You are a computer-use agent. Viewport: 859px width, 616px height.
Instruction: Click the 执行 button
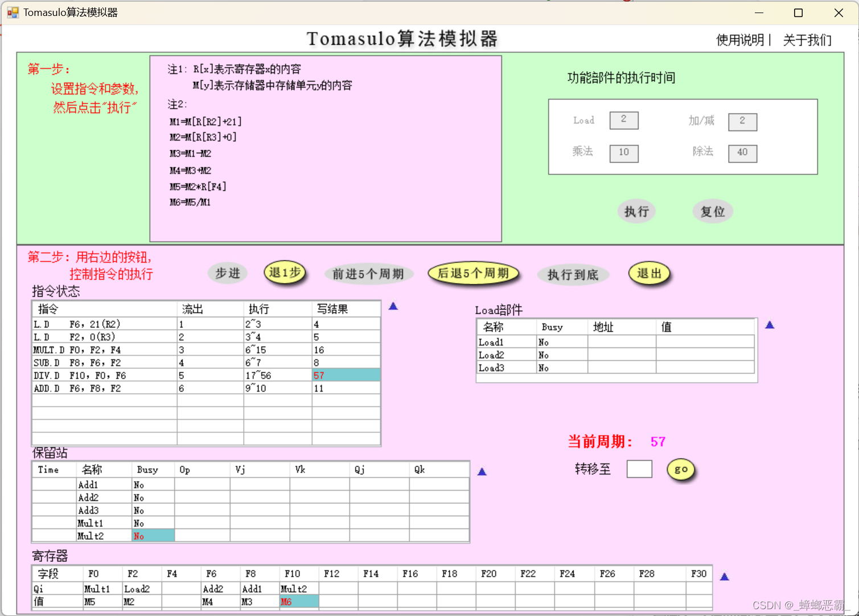[636, 211]
